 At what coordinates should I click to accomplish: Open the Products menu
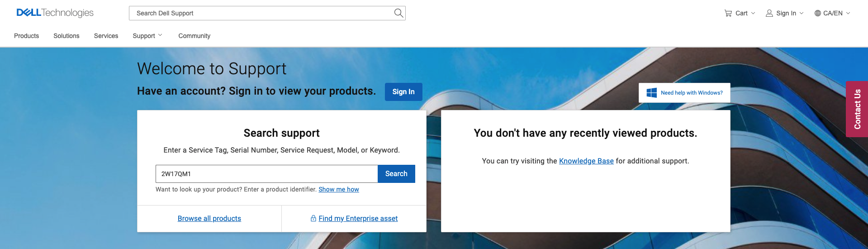pos(26,36)
